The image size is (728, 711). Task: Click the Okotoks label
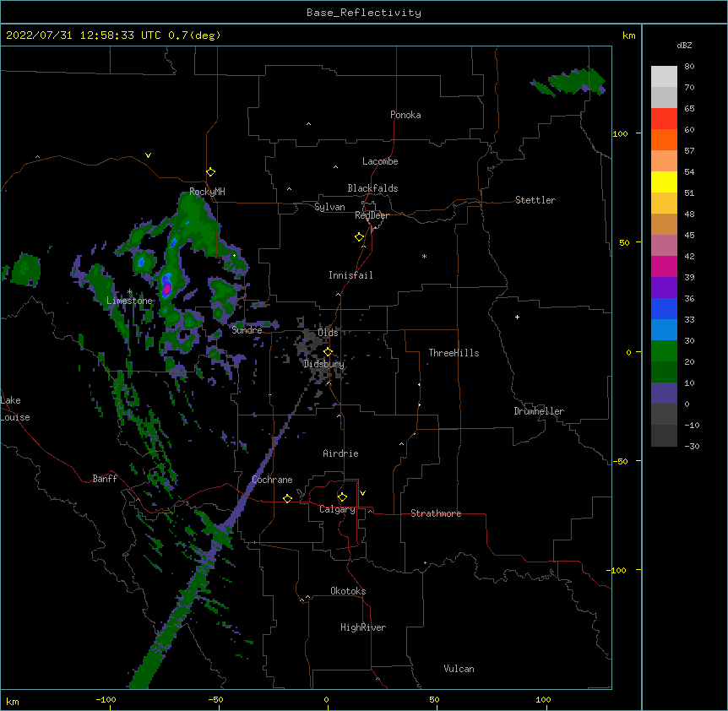click(348, 591)
